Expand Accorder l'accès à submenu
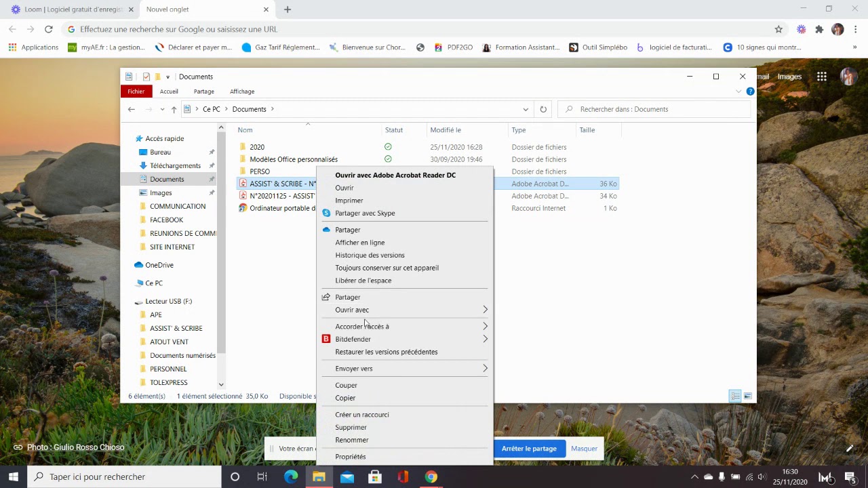868x488 pixels. [x=485, y=326]
